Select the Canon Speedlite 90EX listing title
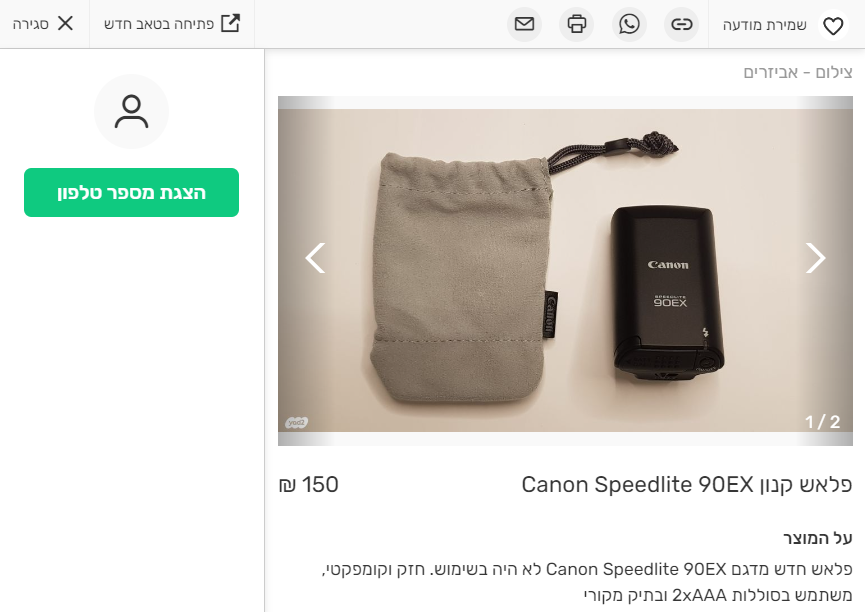This screenshot has height=612, width=865. 686,485
